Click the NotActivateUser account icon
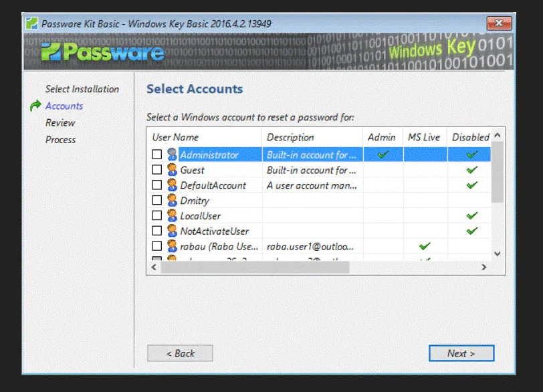The image size is (543, 392). pyautogui.click(x=172, y=231)
